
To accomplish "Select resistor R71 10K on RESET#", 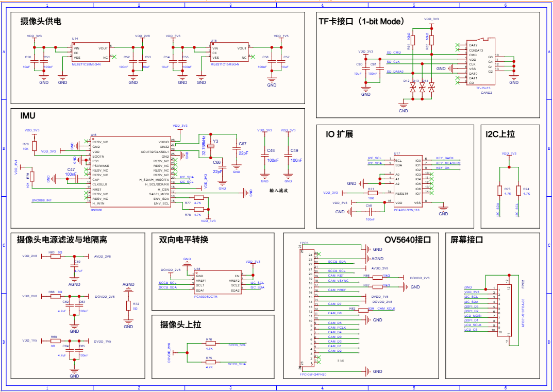I will [373, 193].
